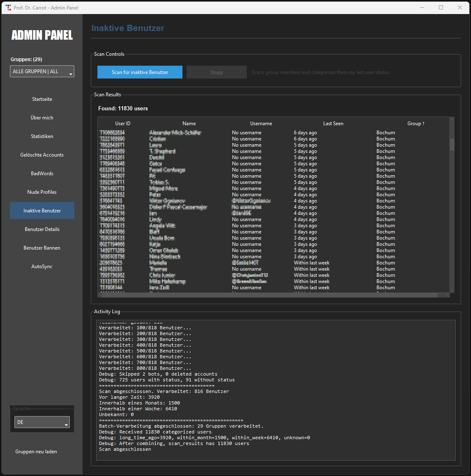The height and width of the screenshot is (476, 471).
Task: Navigate to Gelöschte Accounts
Action: coord(42,155)
